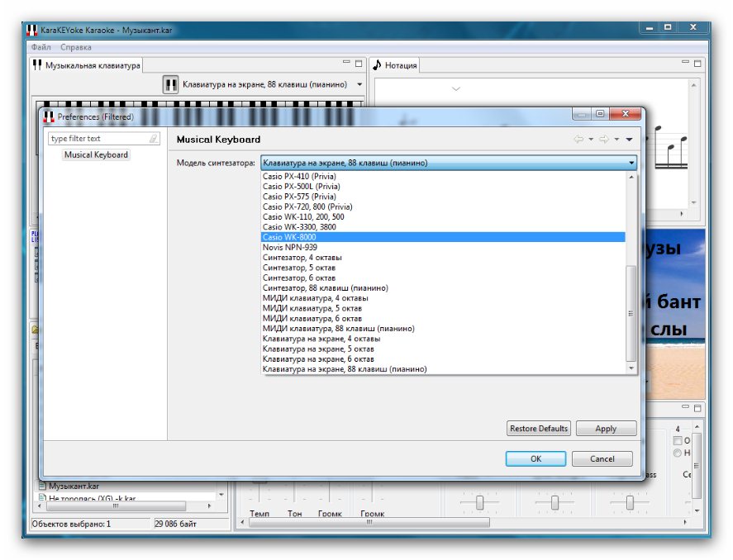Maximize the Музыкальная клавиатура panel
Screen dimensions: 733x560
coord(359,63)
